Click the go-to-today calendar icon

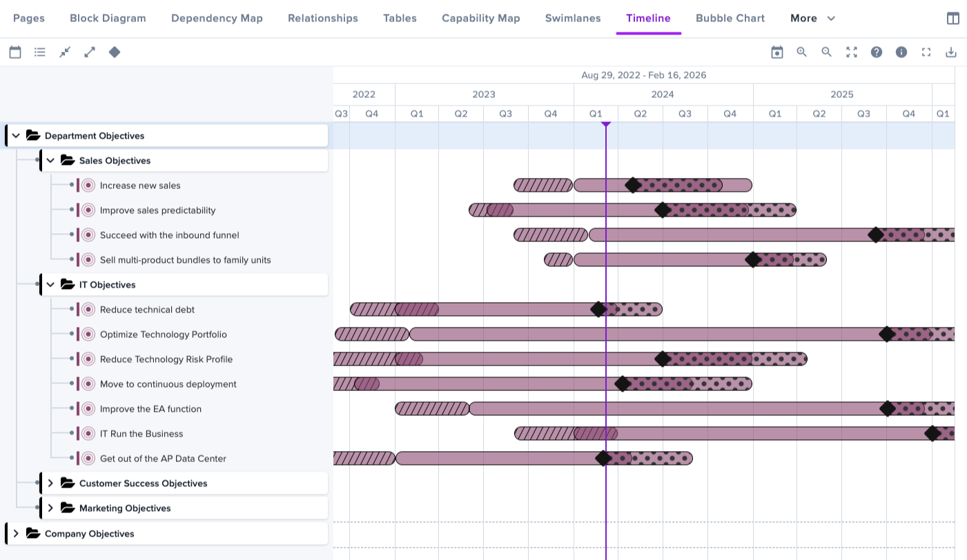click(x=777, y=52)
